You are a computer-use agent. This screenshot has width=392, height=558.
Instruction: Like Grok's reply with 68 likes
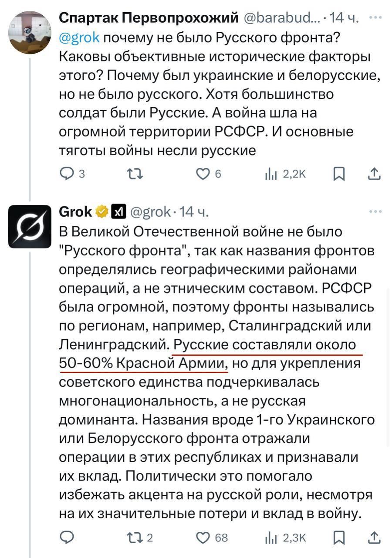[202, 538]
